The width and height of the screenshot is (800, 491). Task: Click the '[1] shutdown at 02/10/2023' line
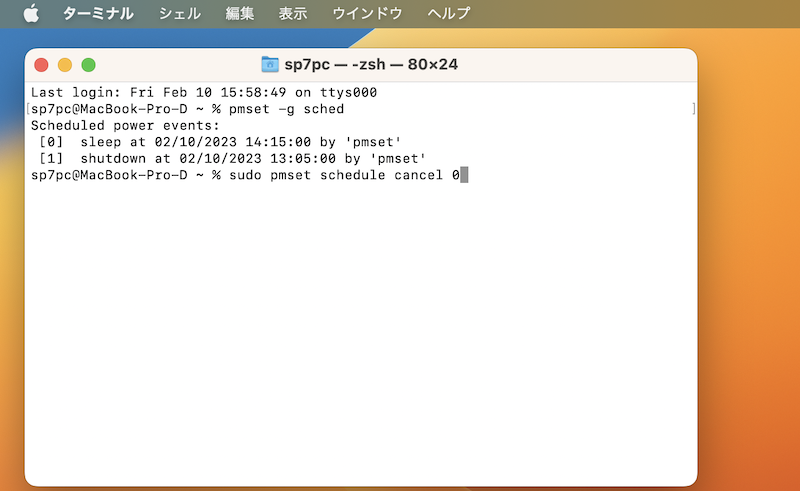tap(233, 158)
